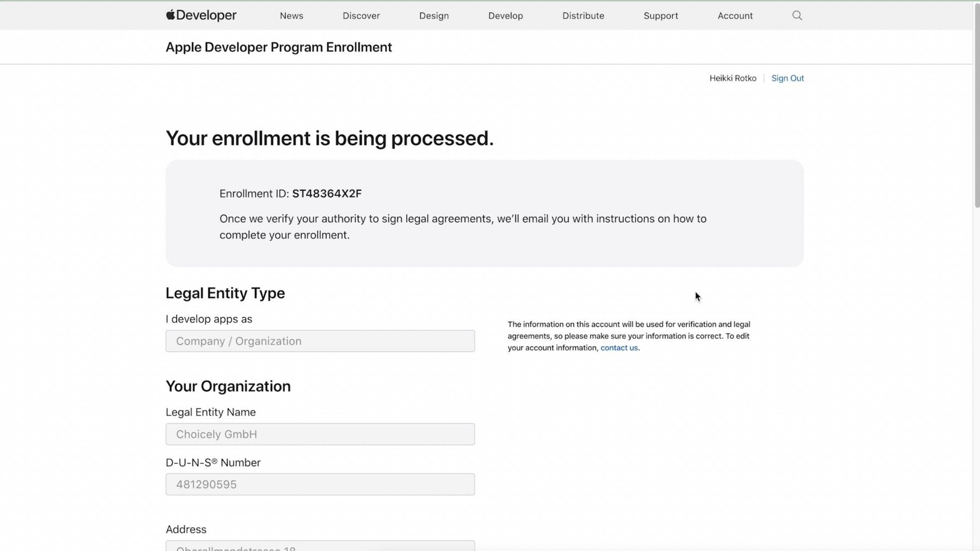
Task: Select the Develop navigation tab
Action: (x=505, y=15)
